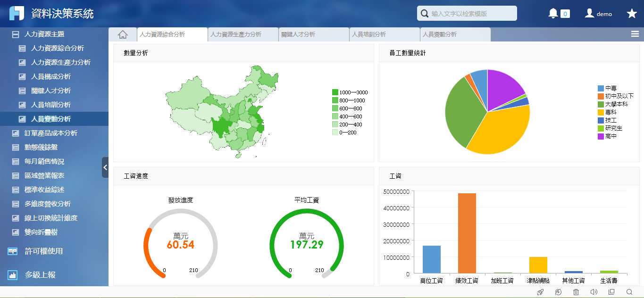The width and height of the screenshot is (644, 298).
Task: Toggle the 專科 legend color swatch
Action: coord(601,112)
